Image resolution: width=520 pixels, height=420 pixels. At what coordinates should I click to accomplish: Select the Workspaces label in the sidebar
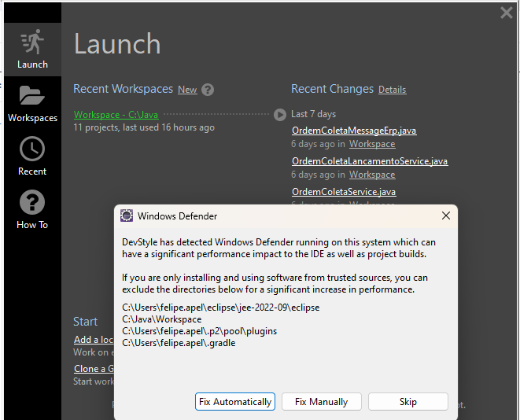point(32,118)
